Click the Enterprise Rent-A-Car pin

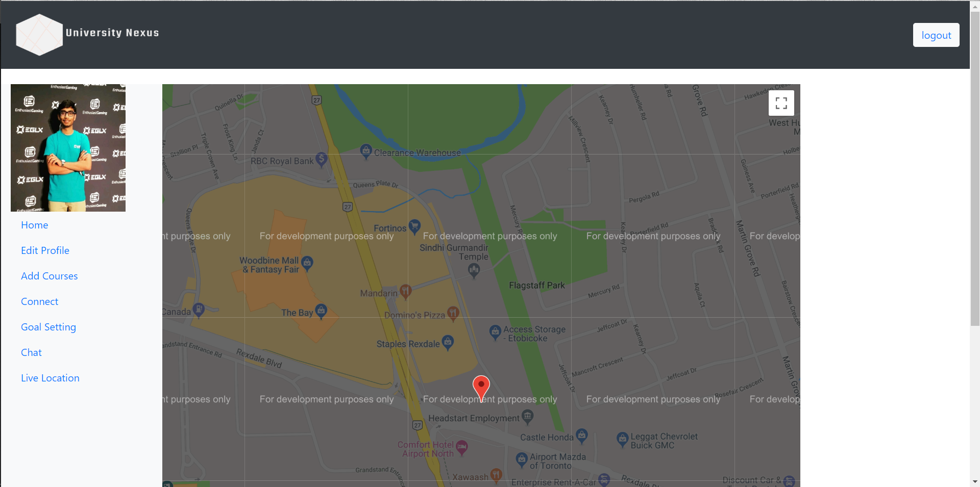pos(604,480)
